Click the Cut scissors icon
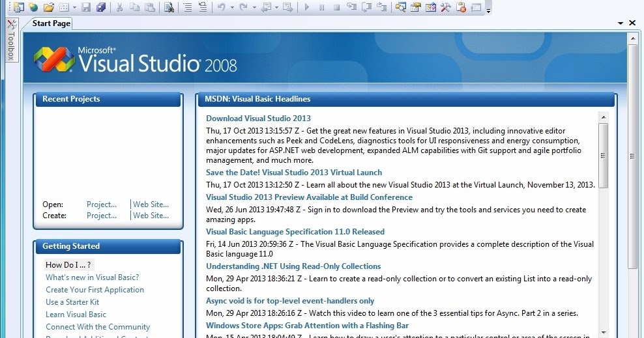The width and height of the screenshot is (644, 338). 119,7
